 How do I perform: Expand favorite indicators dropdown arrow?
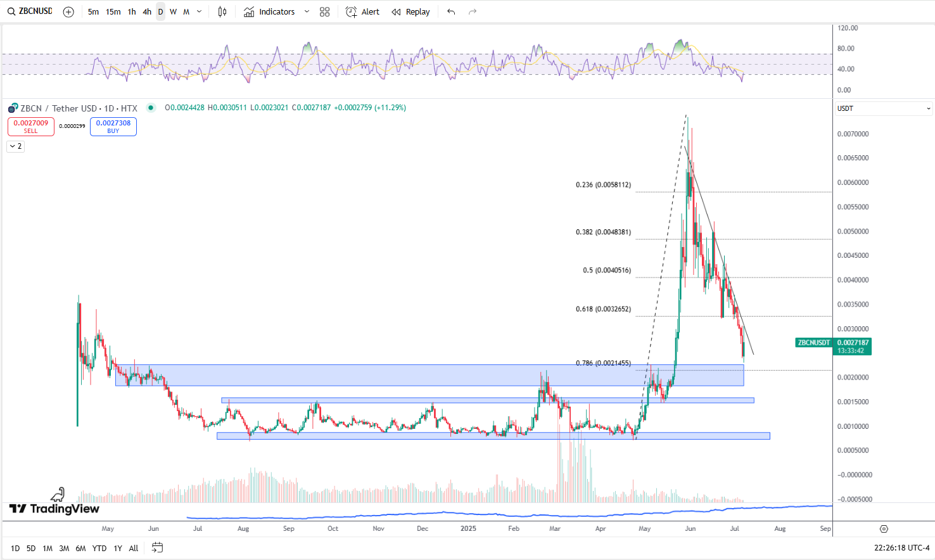[307, 11]
